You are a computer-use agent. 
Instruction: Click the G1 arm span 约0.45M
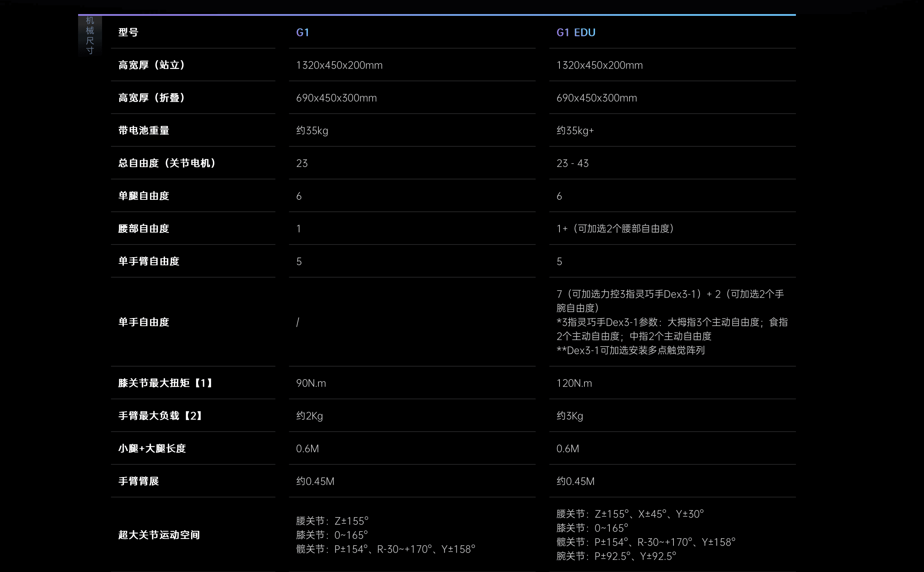315,481
